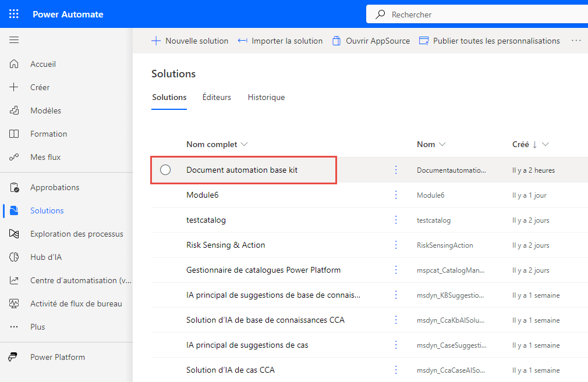Open more options for Module6 row
This screenshot has width=588, height=382.
tap(396, 195)
